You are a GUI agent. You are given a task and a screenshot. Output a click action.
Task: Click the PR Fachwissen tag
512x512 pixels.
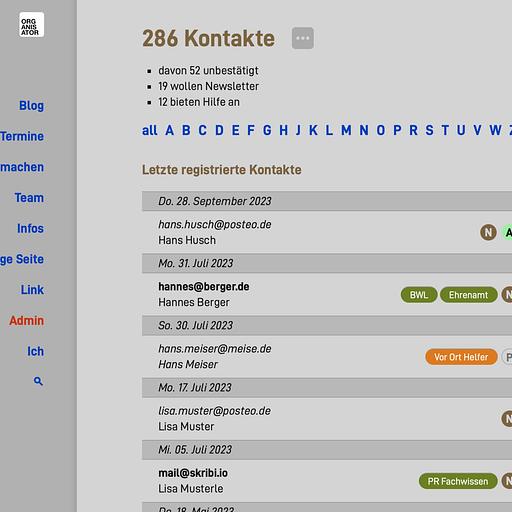pos(458,481)
